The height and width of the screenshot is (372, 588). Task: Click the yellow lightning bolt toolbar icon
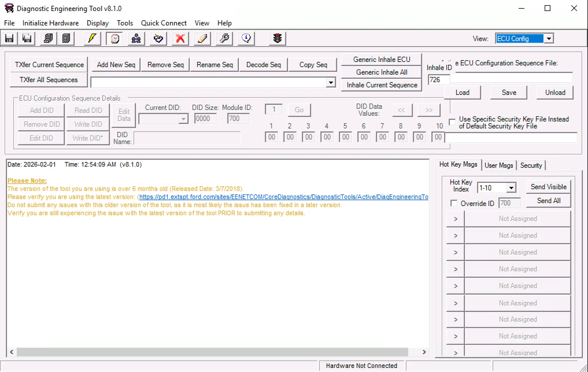point(92,38)
